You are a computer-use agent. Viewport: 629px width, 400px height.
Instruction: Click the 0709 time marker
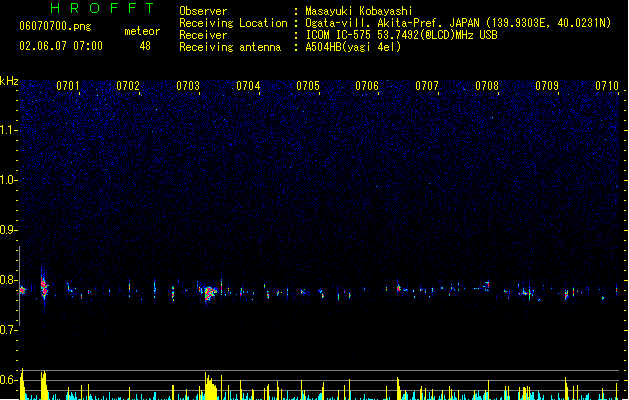coord(547,86)
